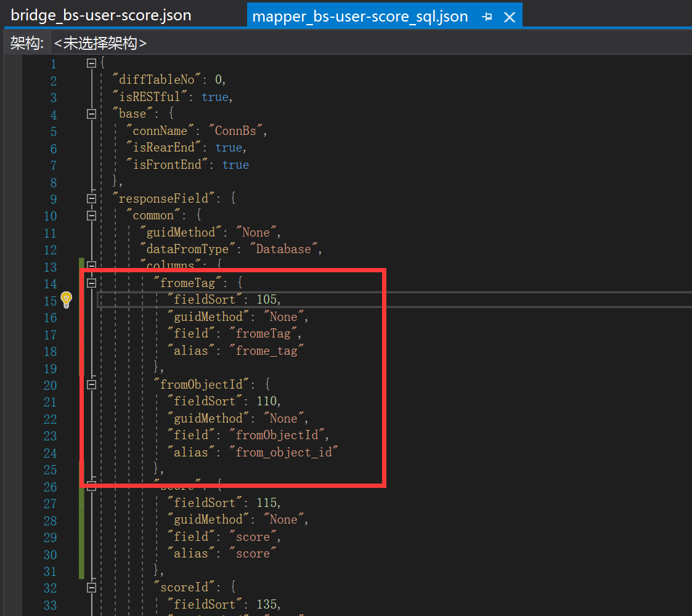The image size is (692, 616).
Task: Click the fieldSort value 110
Action: tap(267, 401)
